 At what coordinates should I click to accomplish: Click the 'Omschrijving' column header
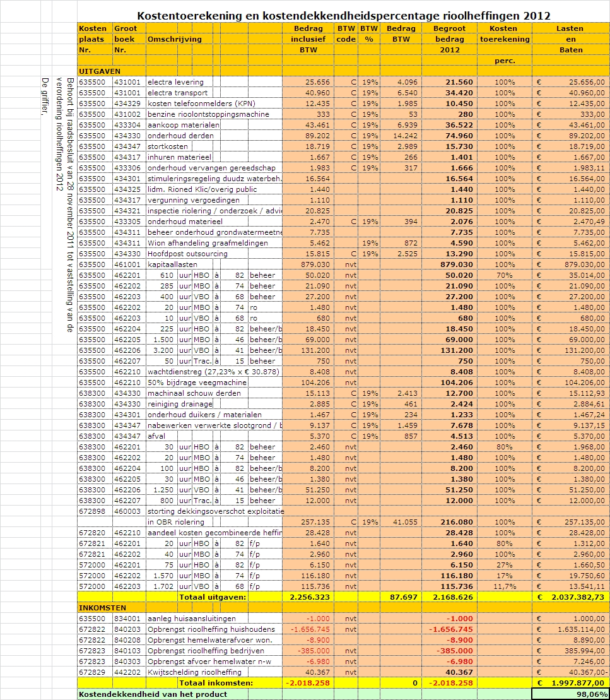pos(174,39)
